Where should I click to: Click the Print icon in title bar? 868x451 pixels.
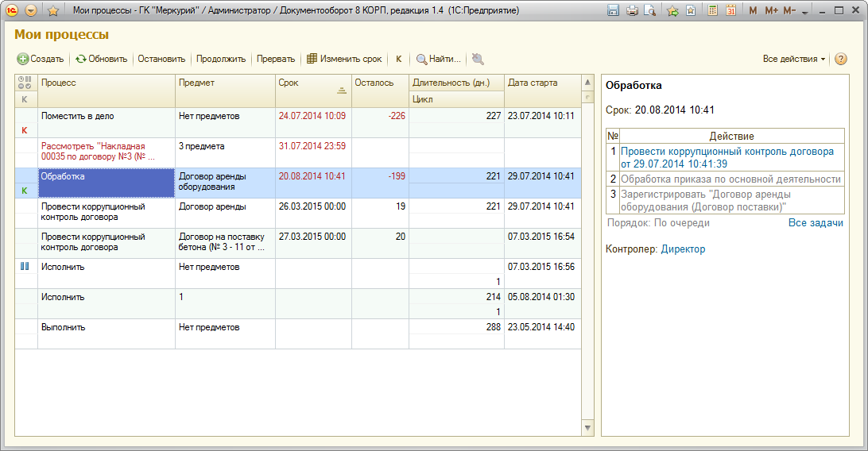[x=632, y=10]
